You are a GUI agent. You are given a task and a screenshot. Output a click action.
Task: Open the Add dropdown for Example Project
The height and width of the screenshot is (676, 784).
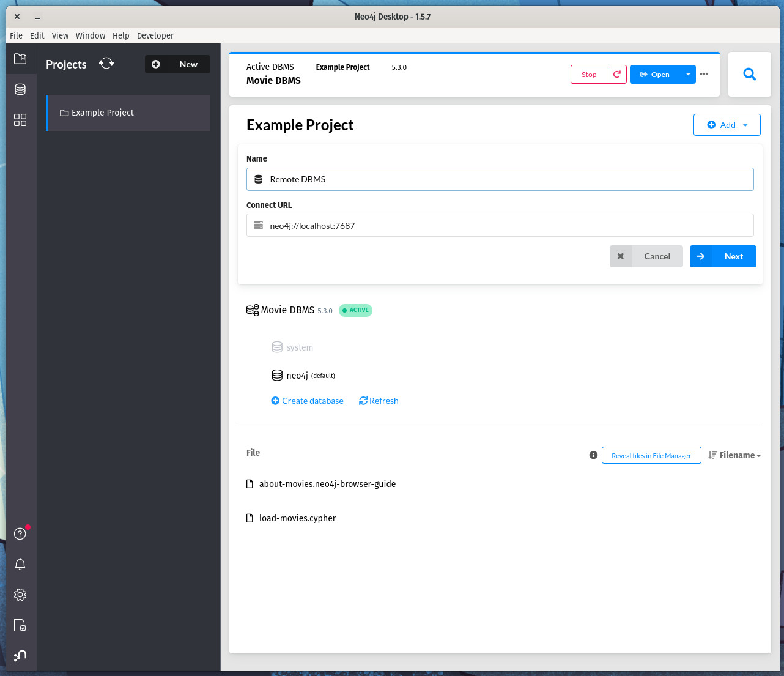(x=727, y=124)
